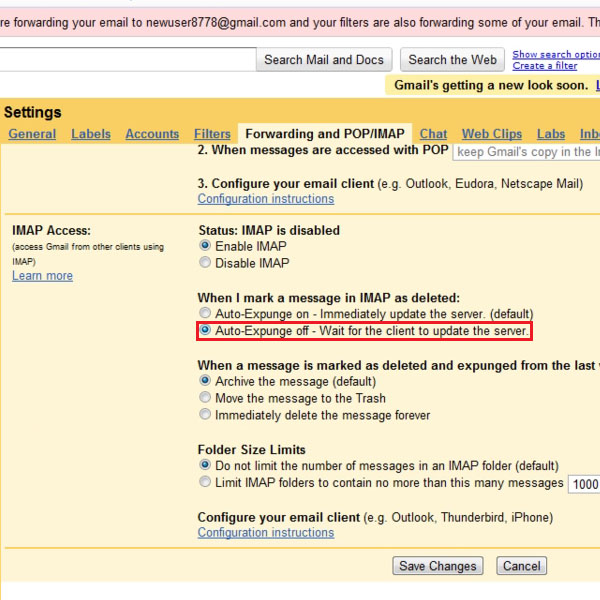Open IMAP Configuration instructions link
The image size is (600, 600).
tap(266, 533)
